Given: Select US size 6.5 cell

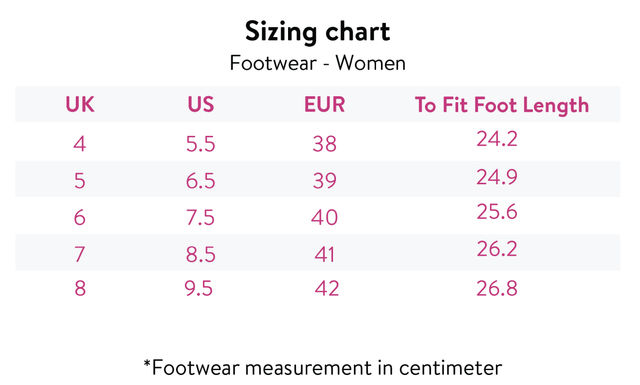Looking at the screenshot, I should pos(200,180).
